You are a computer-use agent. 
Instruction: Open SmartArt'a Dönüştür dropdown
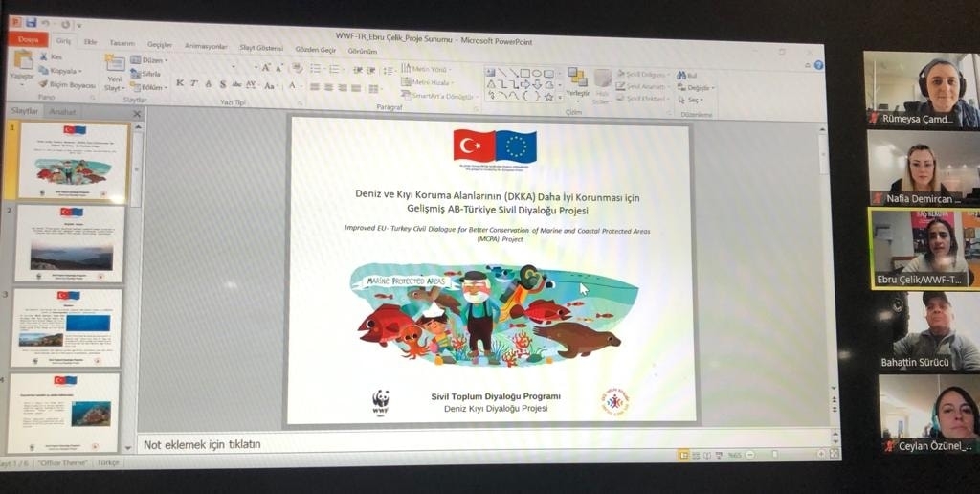440,96
